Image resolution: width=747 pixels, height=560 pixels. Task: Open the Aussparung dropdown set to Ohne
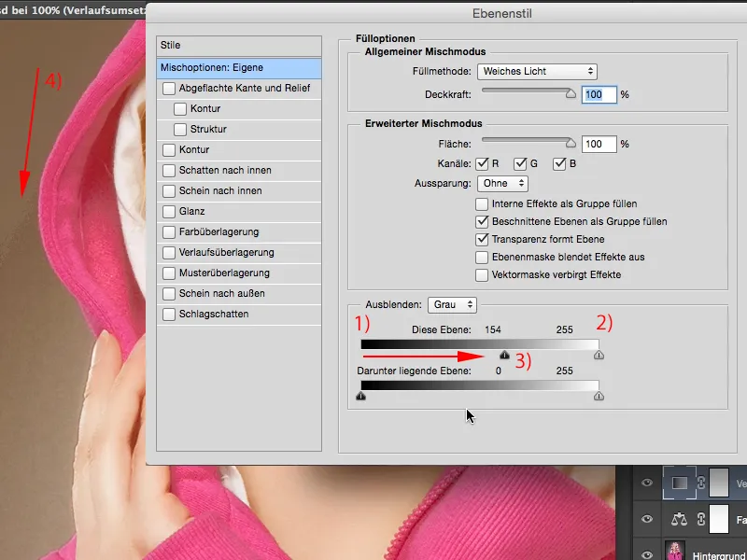(x=502, y=183)
